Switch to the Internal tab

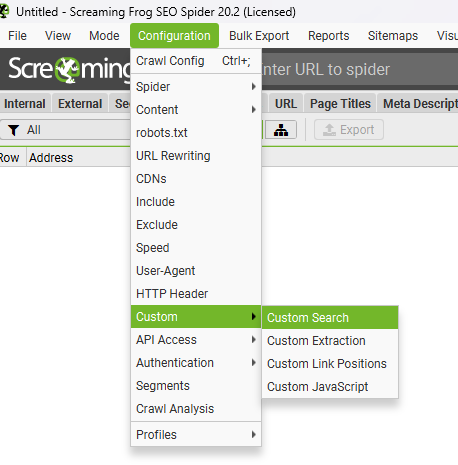[x=25, y=104]
